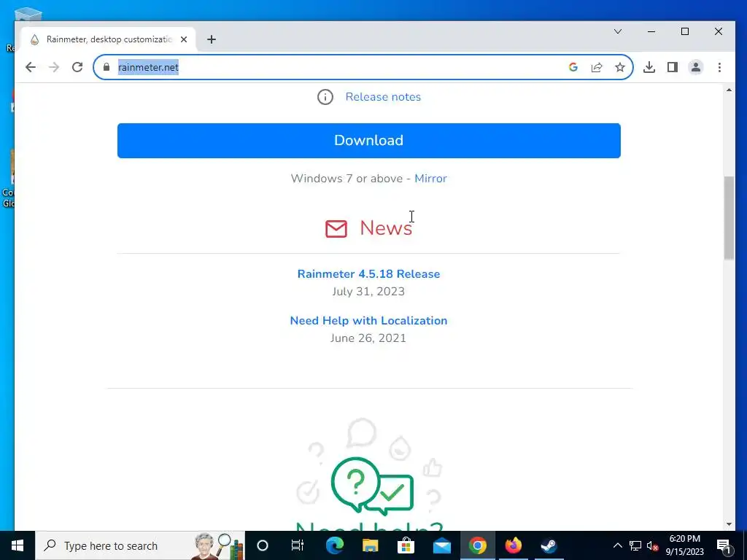This screenshot has width=747, height=560.
Task: Reload the Rainmeter page
Action: click(77, 67)
